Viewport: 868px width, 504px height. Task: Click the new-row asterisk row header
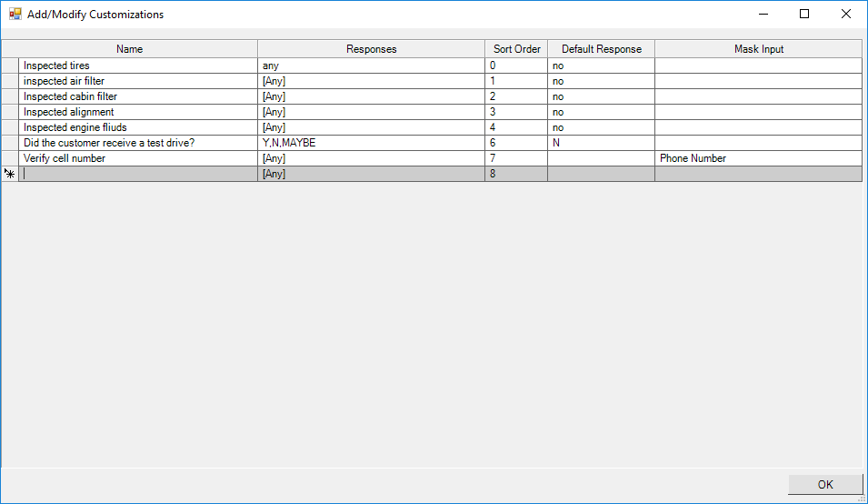click(10, 174)
